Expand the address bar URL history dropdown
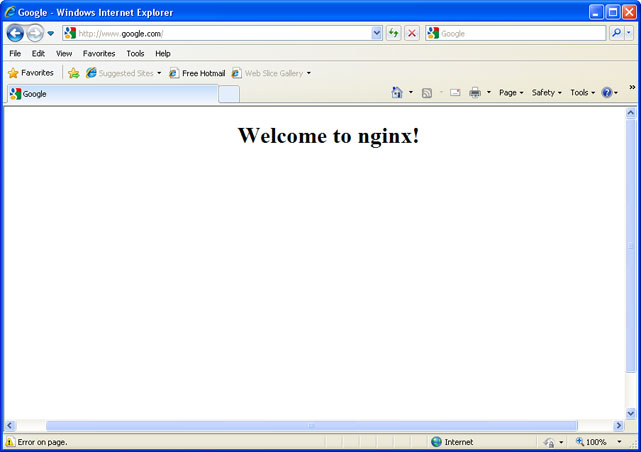This screenshot has height=452, width=641. point(377,34)
